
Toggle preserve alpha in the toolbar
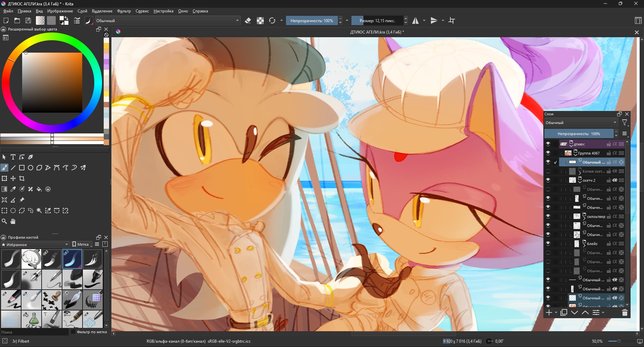[x=260, y=20]
